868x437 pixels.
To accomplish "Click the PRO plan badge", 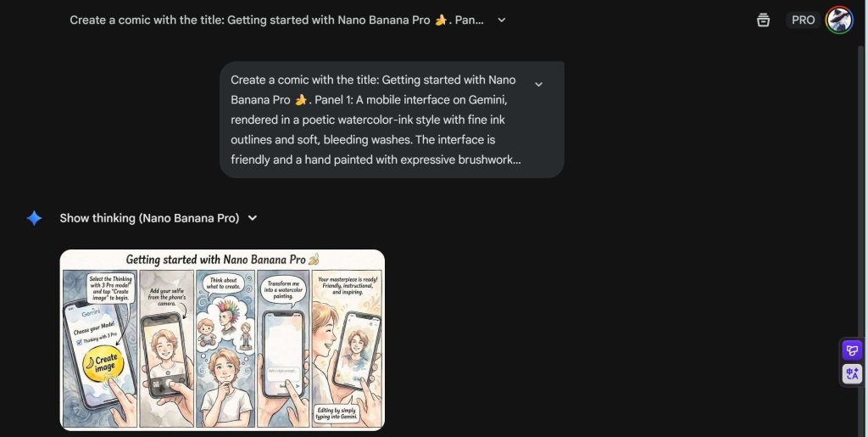I will (803, 20).
